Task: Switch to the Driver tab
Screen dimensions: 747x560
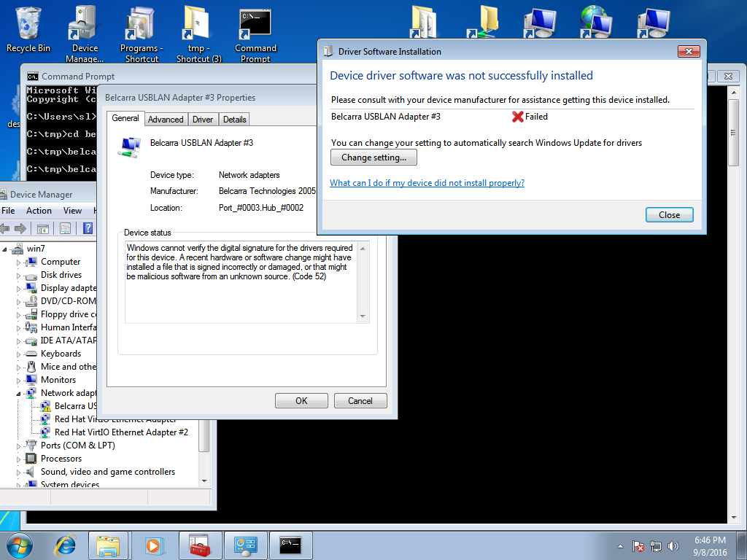Action: [203, 120]
